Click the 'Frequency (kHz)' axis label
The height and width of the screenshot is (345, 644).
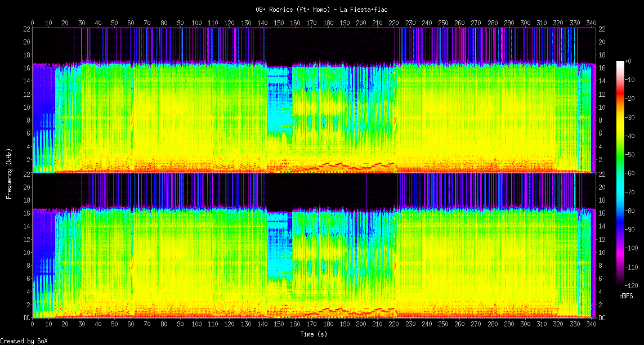(9, 172)
